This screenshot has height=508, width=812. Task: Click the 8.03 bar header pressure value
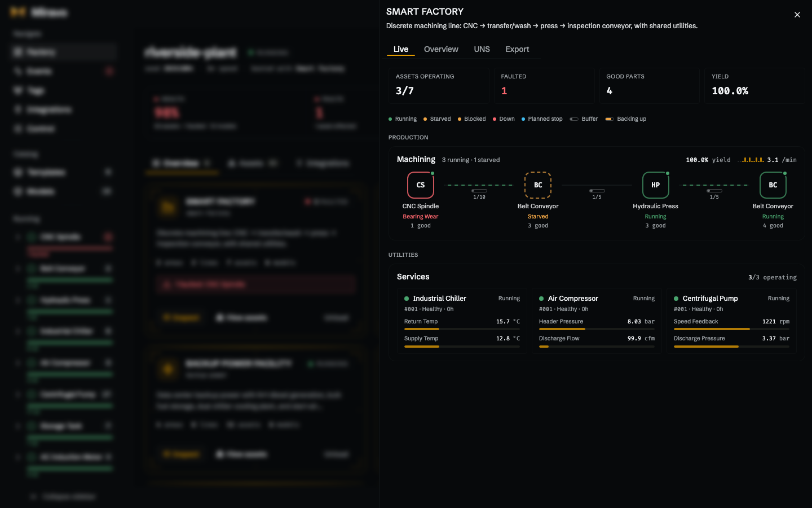point(641,322)
